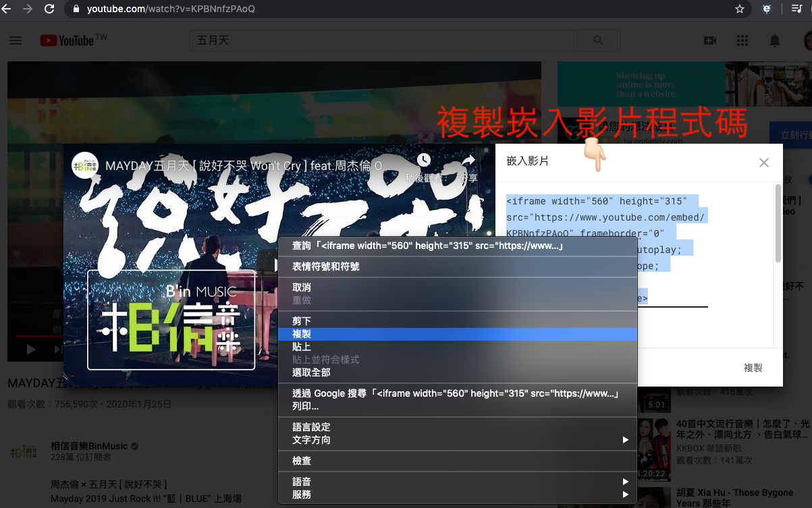Click the browser forward arrow
812x508 pixels.
[x=28, y=9]
